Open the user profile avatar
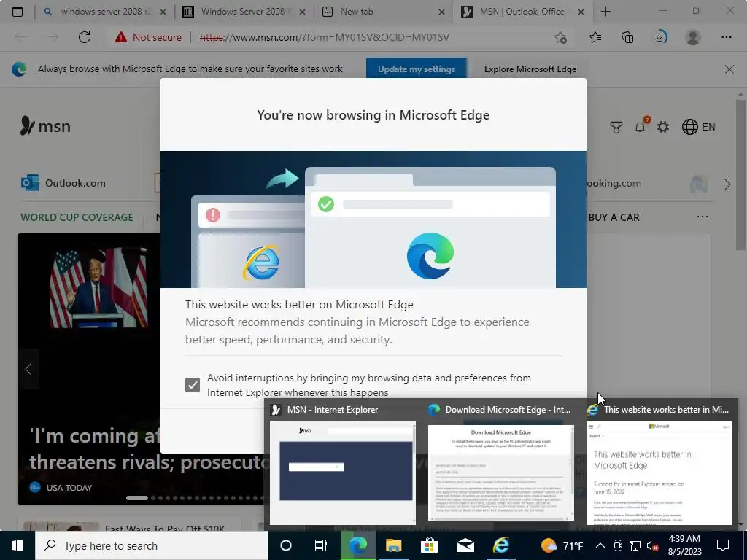This screenshot has height=560, width=747. tap(693, 37)
